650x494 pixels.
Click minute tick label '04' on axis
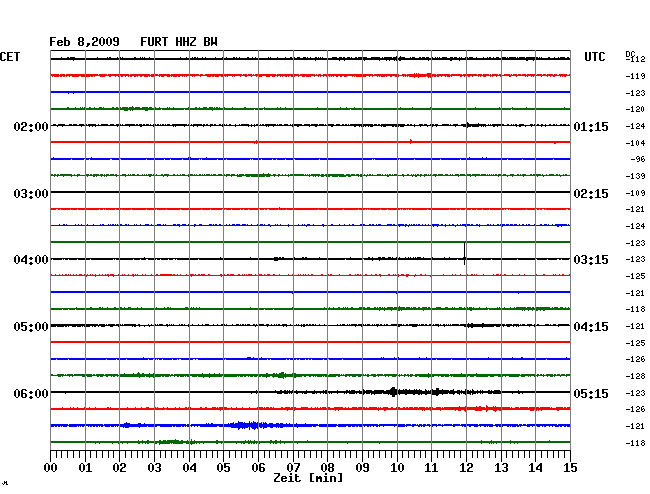click(189, 467)
